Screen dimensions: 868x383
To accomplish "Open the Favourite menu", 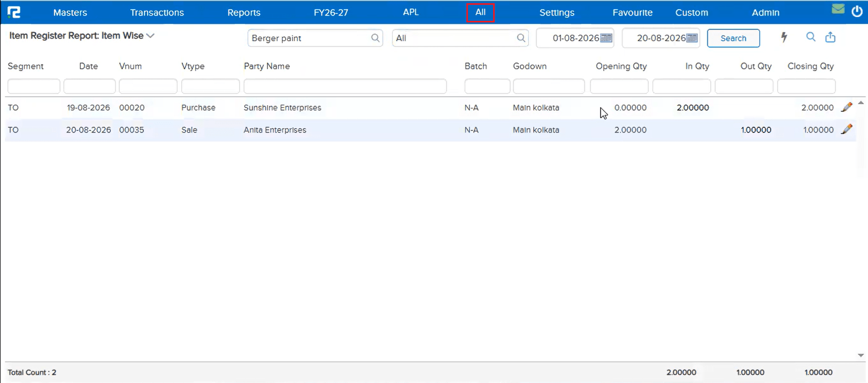I will (x=633, y=12).
